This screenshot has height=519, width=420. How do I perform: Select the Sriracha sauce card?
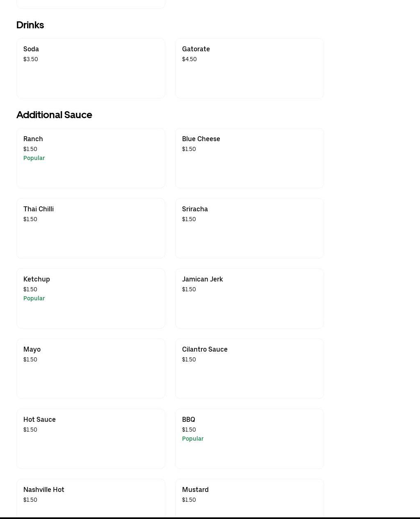(x=249, y=228)
